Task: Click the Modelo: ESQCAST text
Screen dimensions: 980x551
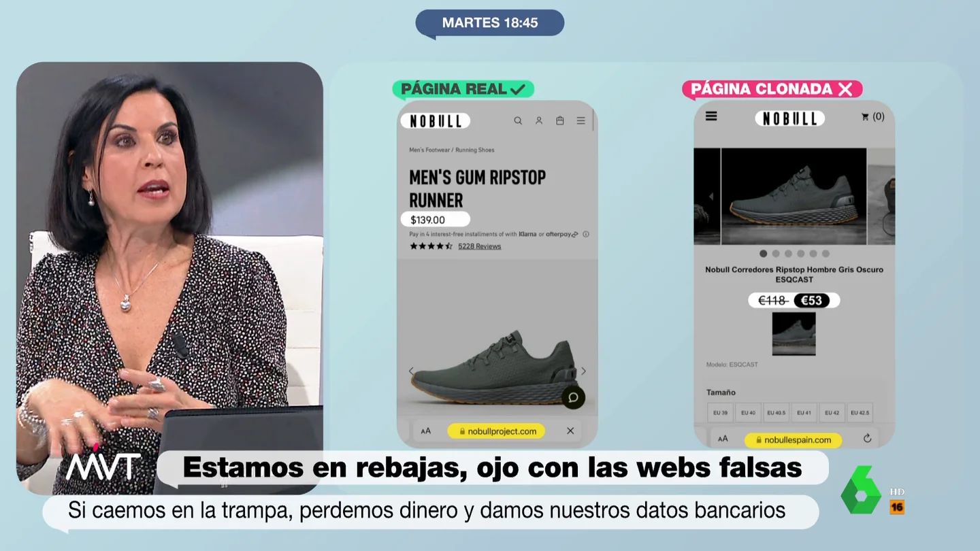Action: (732, 365)
